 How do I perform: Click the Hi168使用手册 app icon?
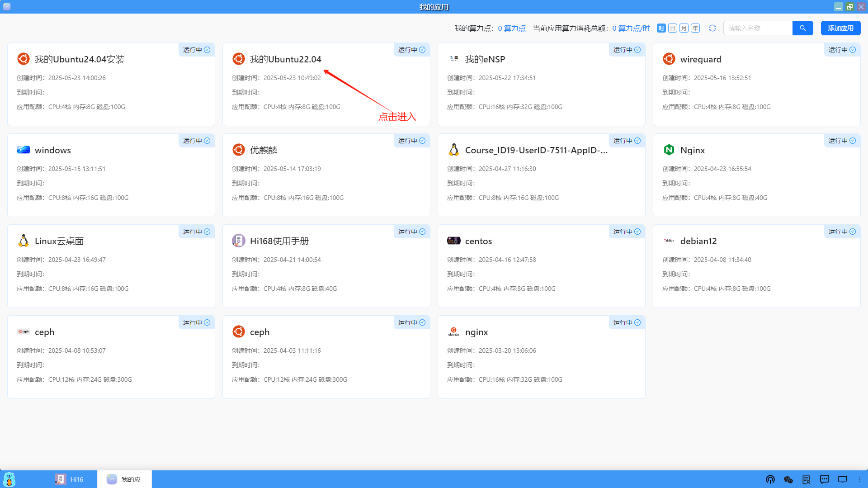click(239, 241)
